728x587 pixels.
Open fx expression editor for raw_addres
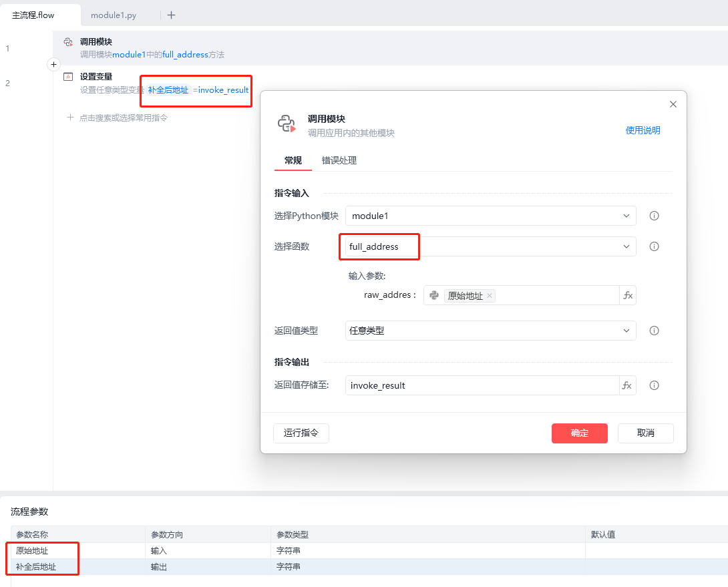(x=628, y=295)
